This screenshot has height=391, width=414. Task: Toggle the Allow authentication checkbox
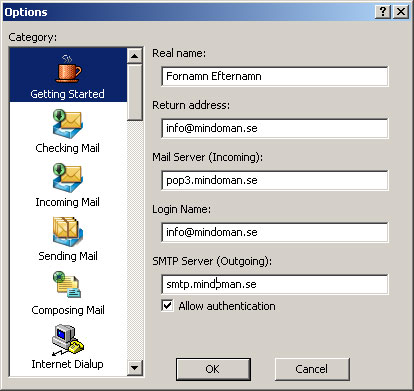pyautogui.click(x=167, y=305)
